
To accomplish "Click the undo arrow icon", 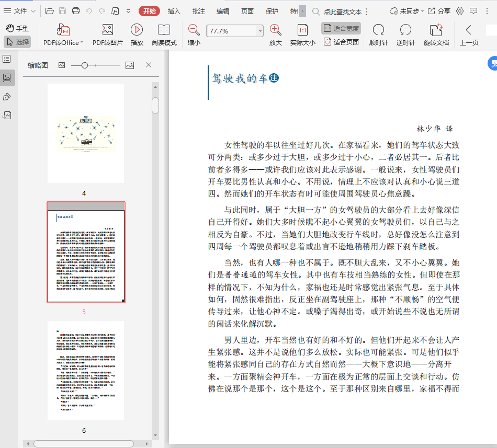I will (89, 11).
